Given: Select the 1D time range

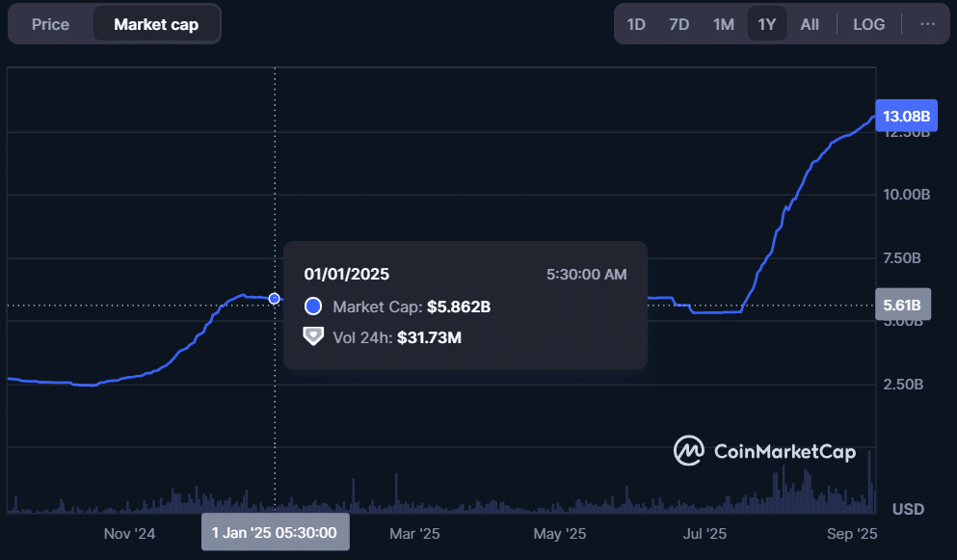Looking at the screenshot, I should (636, 24).
